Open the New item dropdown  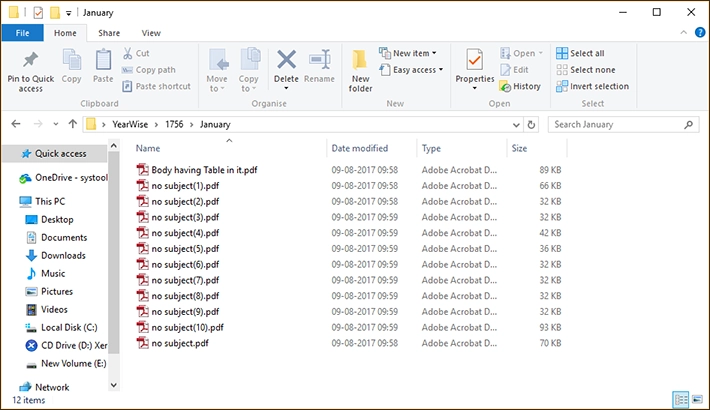click(408, 53)
